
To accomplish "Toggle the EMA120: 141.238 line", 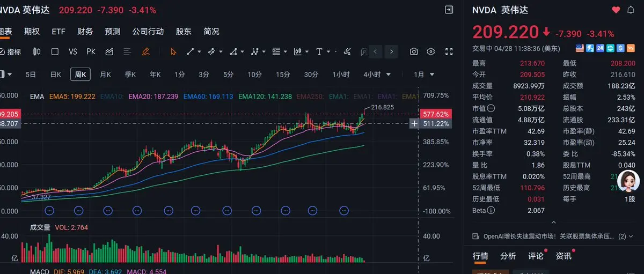I will (265, 97).
